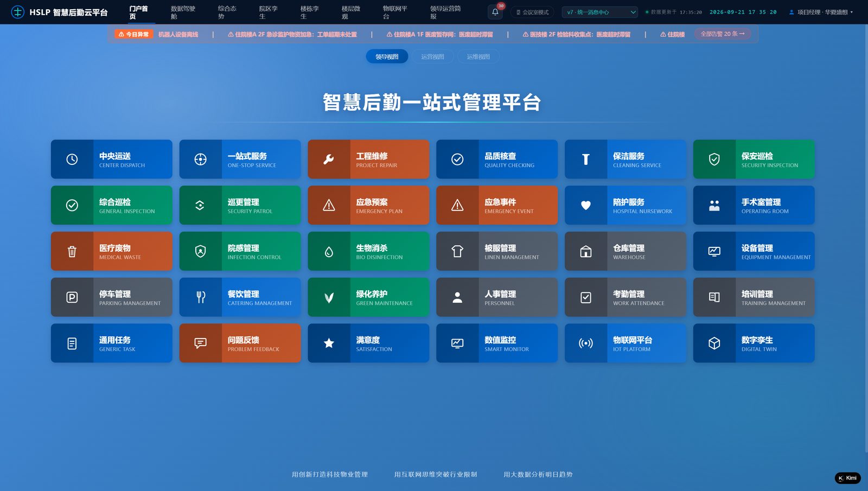The image size is (868, 491).
Task: Click the alert 机器人设备离线
Action: coord(178,34)
